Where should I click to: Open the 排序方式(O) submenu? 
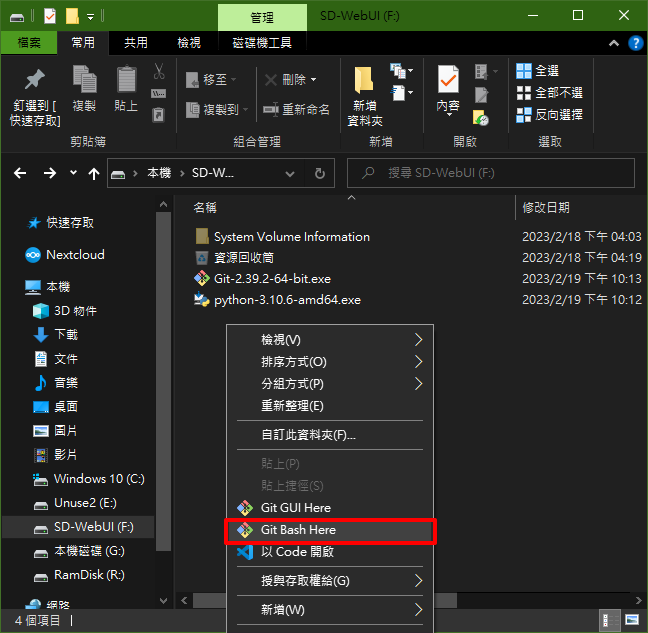point(330,362)
